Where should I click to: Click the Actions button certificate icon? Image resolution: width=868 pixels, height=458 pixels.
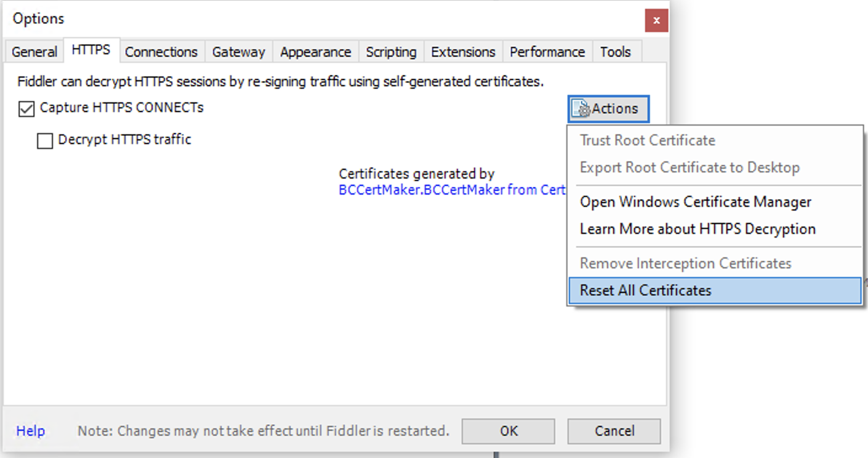click(581, 110)
